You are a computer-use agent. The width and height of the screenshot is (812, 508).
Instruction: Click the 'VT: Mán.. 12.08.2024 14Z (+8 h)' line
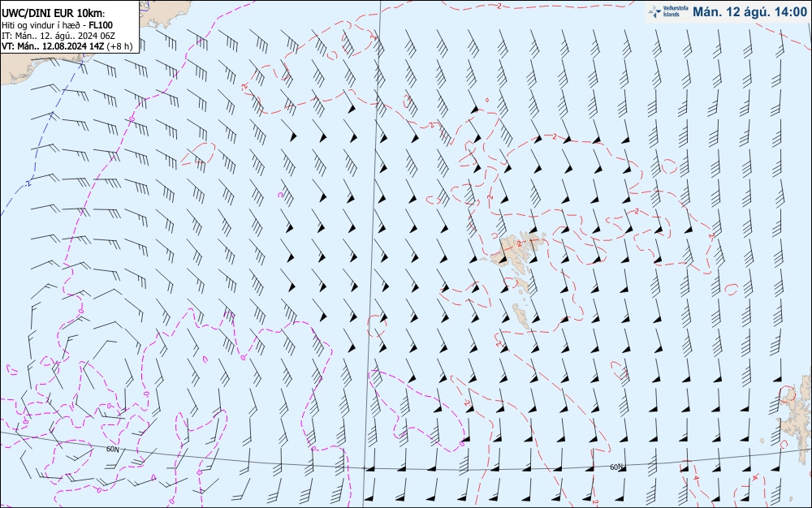[67, 46]
